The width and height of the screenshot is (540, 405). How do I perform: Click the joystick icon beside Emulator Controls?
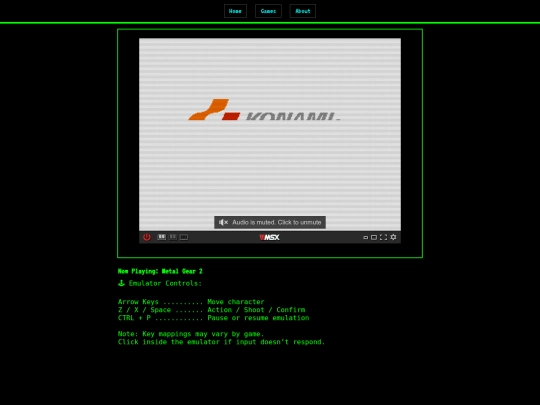pos(121,283)
